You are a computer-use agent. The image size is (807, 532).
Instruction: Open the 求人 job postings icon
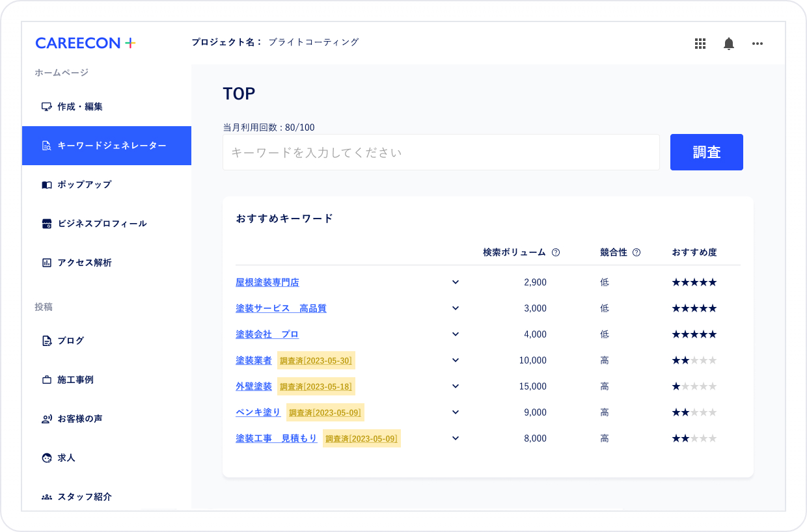46,458
